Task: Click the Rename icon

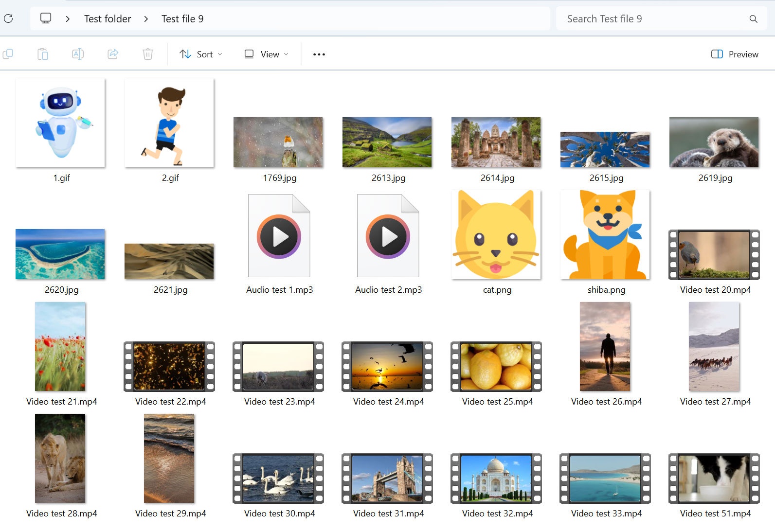Action: (78, 54)
